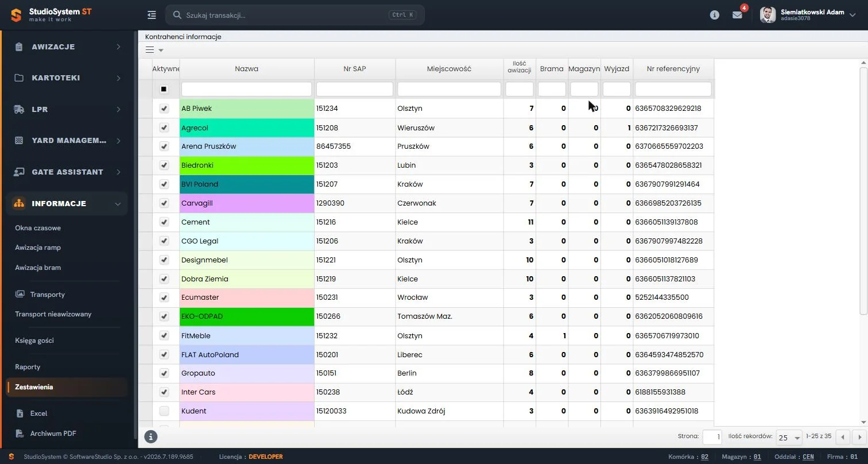This screenshot has width=868, height=464.
Task: Collapse the Informacje menu chevron
Action: point(118,203)
